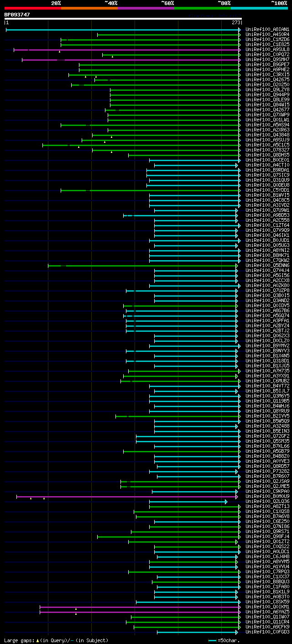Open hit UniRef100_Q9SMH7
This screenshot has height=644, width=292.
point(267,60)
